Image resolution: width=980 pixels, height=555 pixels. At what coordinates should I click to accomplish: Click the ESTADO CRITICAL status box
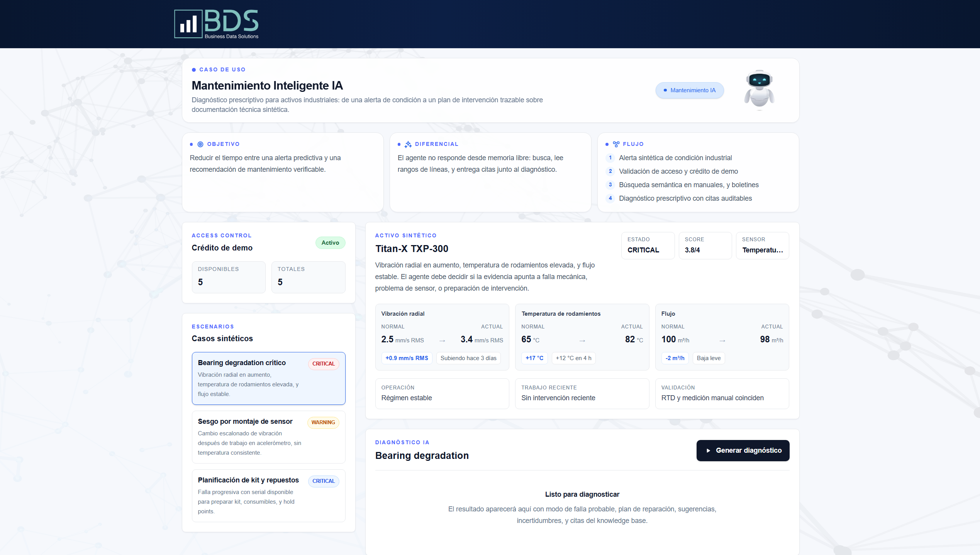pos(648,245)
